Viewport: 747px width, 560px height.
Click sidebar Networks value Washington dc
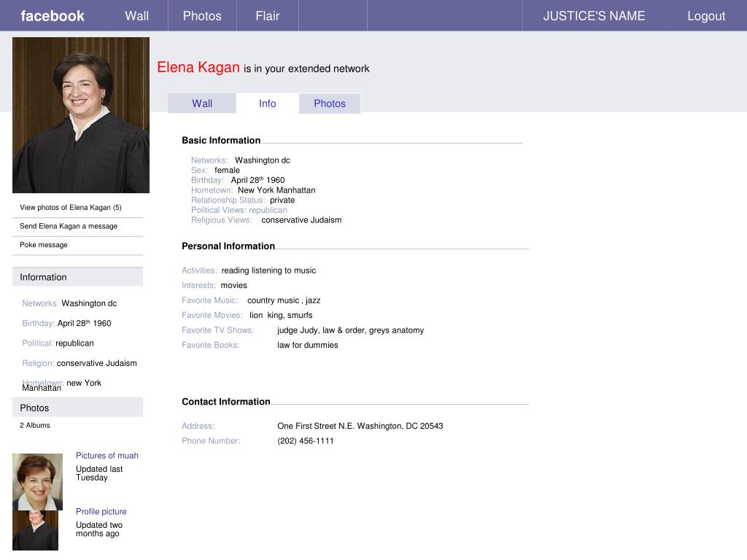click(x=89, y=303)
